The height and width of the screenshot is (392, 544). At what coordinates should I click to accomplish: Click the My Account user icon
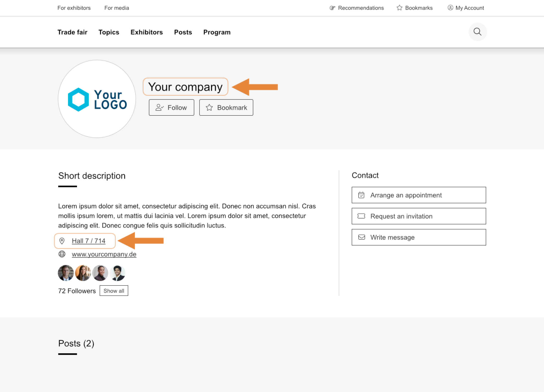coord(450,8)
